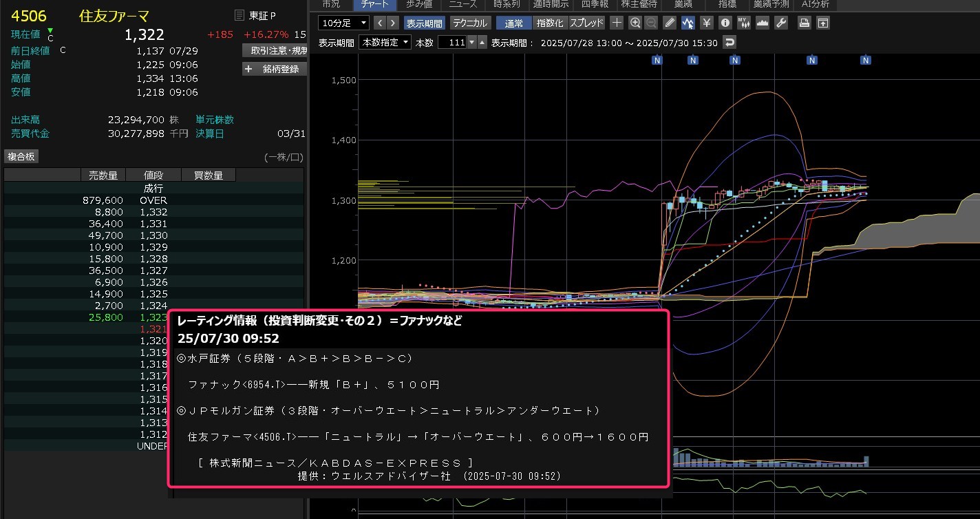The width and height of the screenshot is (980, 519).
Task: Click ask price 1,327 in order book
Action: coord(153,271)
